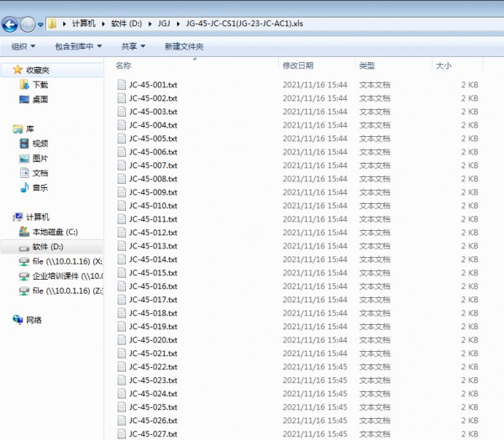Open the Share with dropdown
Screen dimensions: 504x440
(133, 46)
